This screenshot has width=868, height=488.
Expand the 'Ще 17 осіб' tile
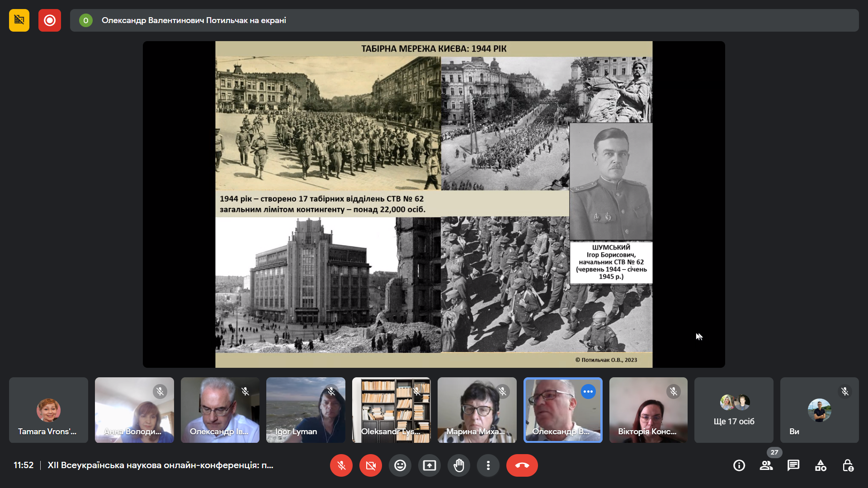coord(734,410)
